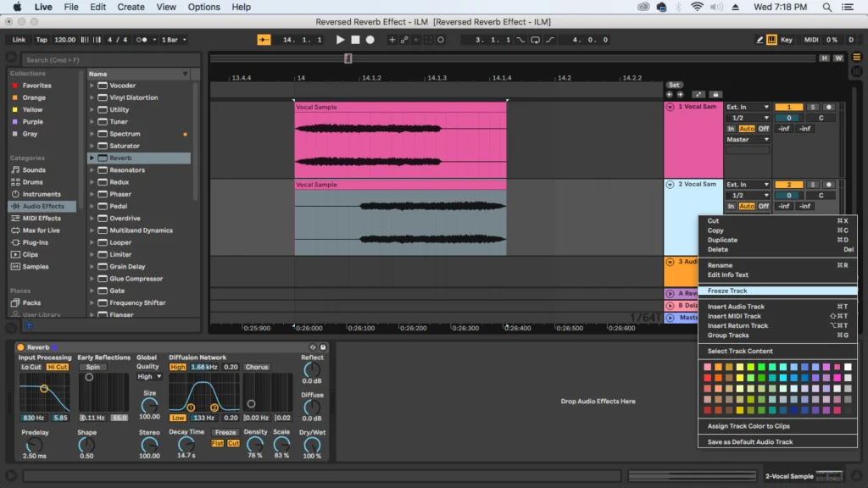This screenshot has width=868, height=488.
Task: Open the Global Quality High dropdown
Action: tap(149, 377)
